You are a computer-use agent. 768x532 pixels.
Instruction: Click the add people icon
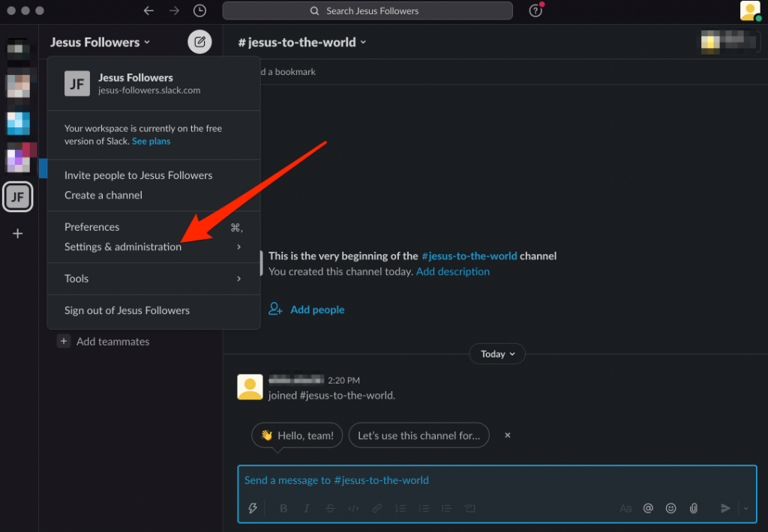click(x=275, y=309)
